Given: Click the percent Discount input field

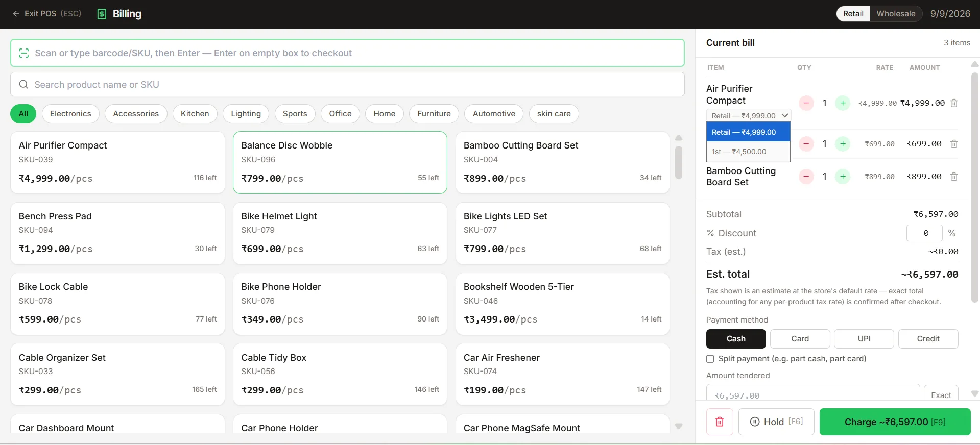Looking at the screenshot, I should (924, 233).
